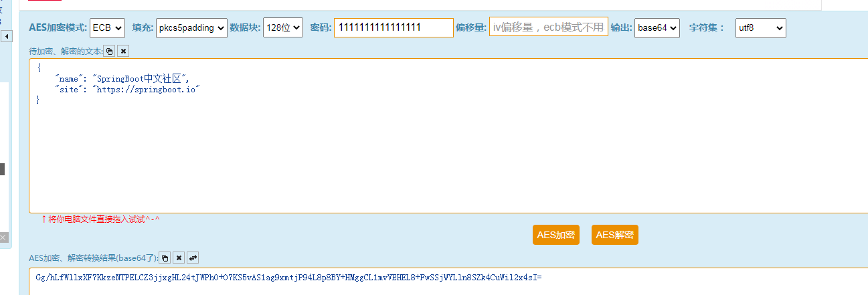Screen dimensions: 868x295
Task: Swap result and input text icon
Action: click(192, 258)
